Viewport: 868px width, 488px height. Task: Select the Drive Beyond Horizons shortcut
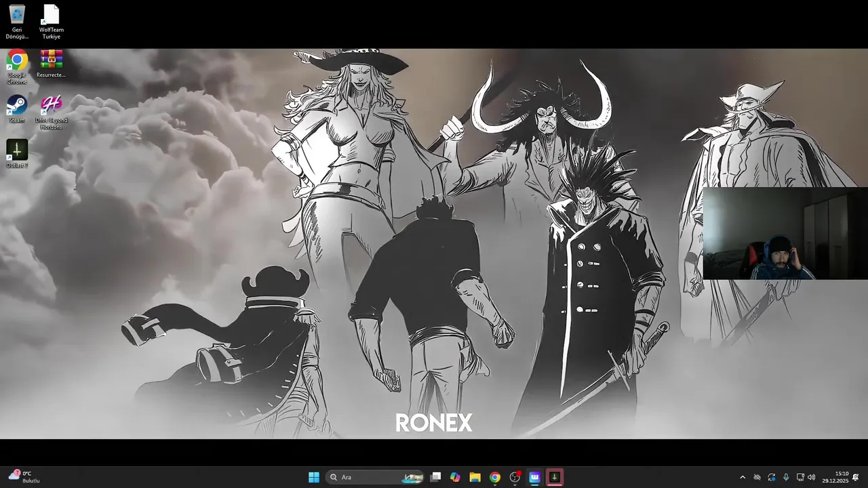(x=51, y=113)
